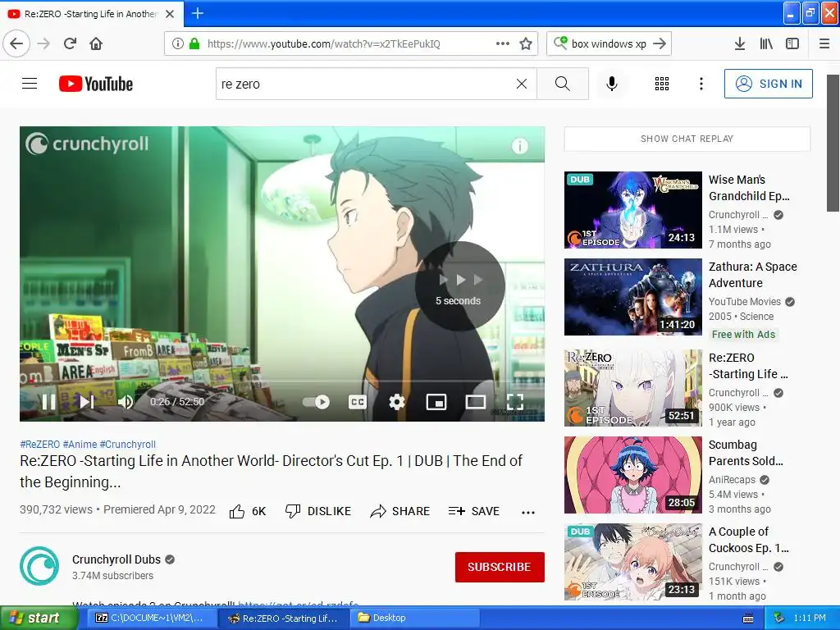The height and width of the screenshot is (630, 840).
Task: Show site information icon in address bar
Action: [178, 43]
